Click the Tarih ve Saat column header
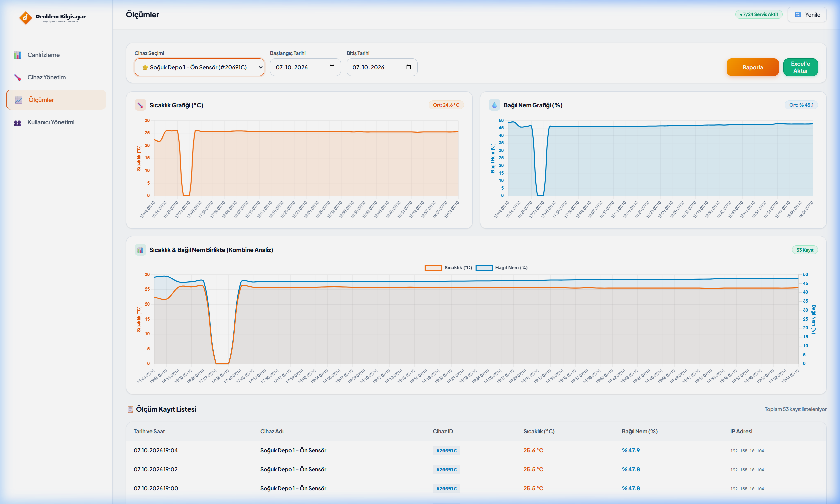 [149, 431]
